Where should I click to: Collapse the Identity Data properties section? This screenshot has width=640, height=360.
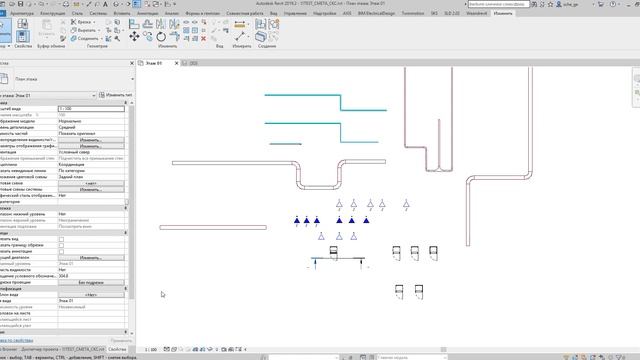point(126,289)
